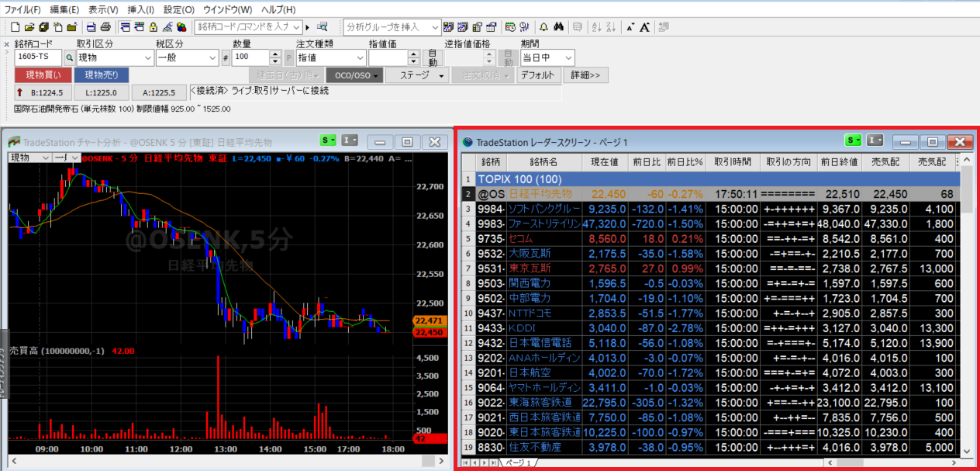Click the 数量 quantity field showing 100
This screenshot has width=980, height=471.
coord(250,57)
